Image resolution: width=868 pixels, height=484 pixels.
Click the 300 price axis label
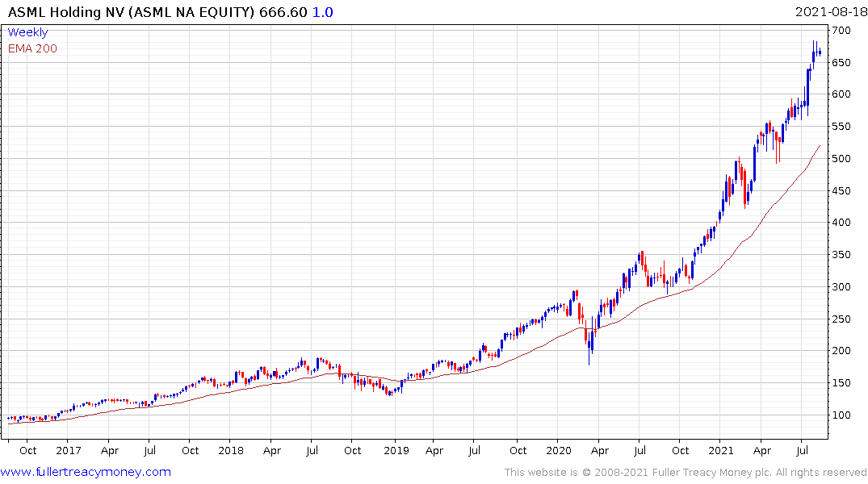click(x=841, y=286)
